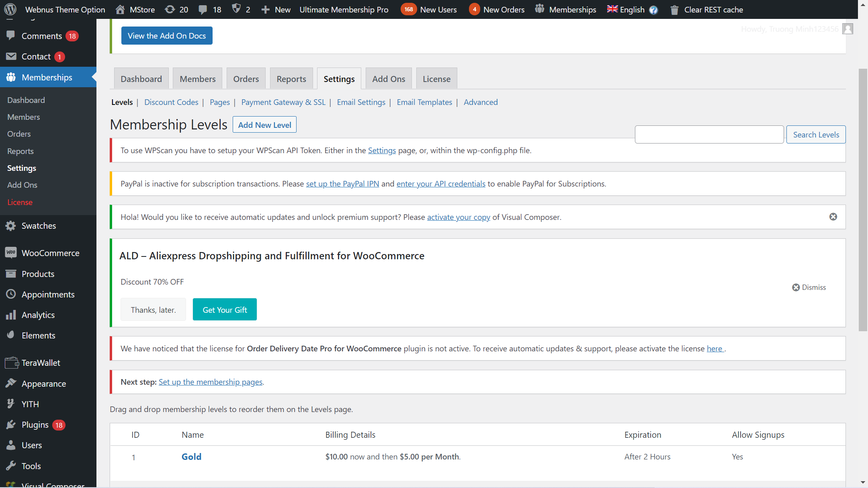This screenshot has width=868, height=488.
Task: Click the Thanks, later. button
Action: coord(153,310)
